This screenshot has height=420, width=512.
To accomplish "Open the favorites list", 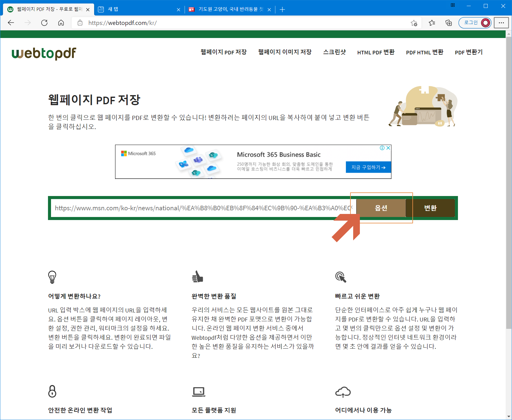I will click(432, 23).
